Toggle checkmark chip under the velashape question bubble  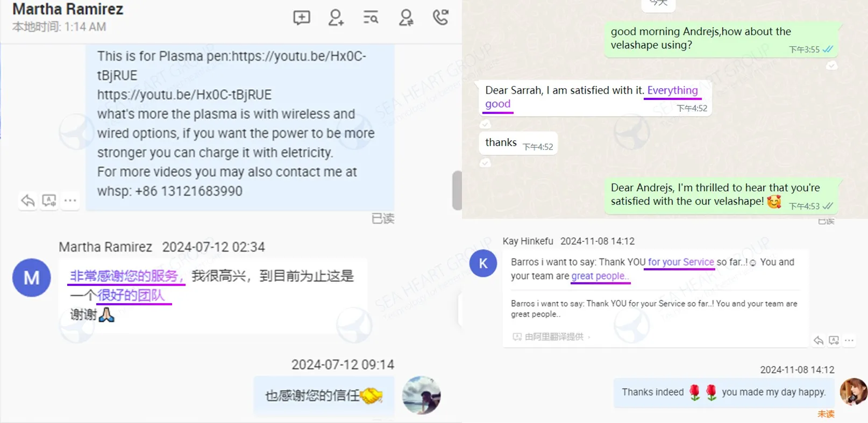(x=831, y=66)
